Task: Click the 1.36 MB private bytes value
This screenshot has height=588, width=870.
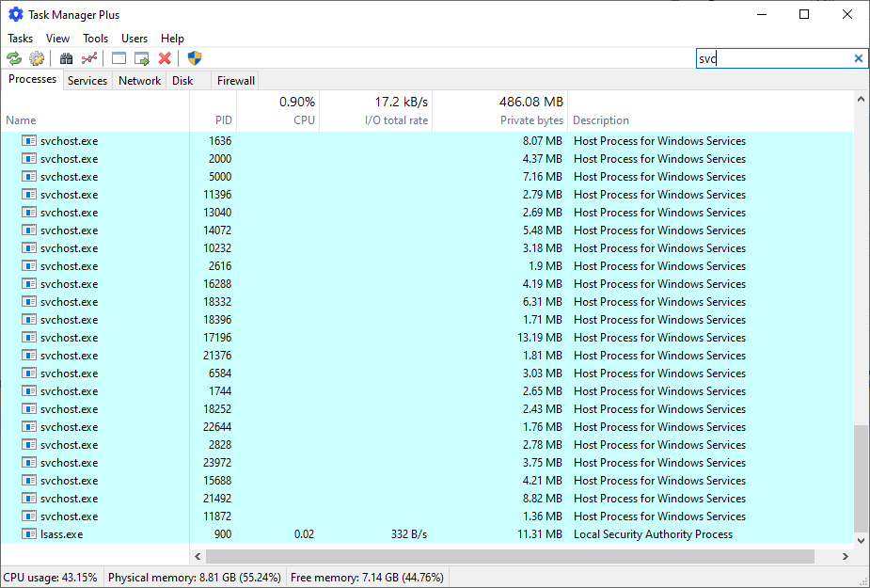Action: coord(542,516)
